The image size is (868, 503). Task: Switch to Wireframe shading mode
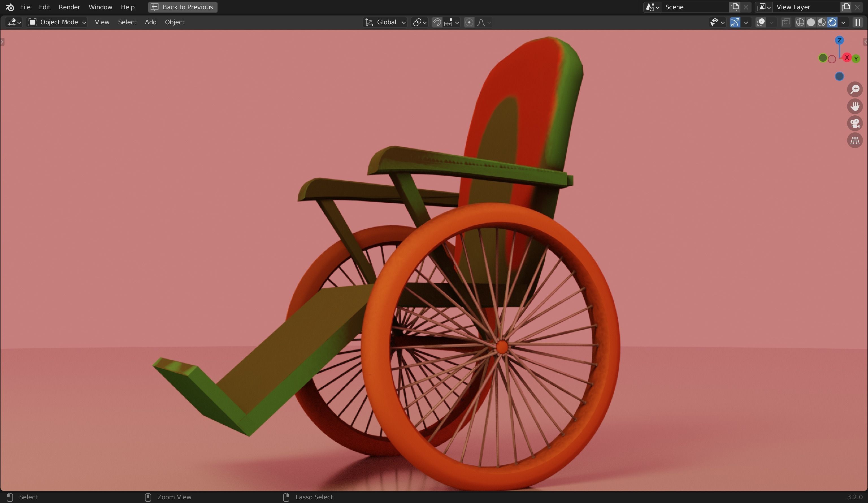(800, 22)
